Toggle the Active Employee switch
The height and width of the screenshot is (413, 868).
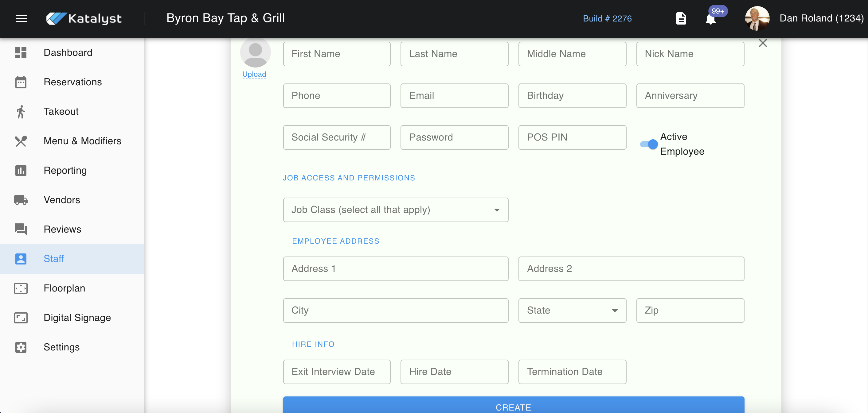pos(649,144)
